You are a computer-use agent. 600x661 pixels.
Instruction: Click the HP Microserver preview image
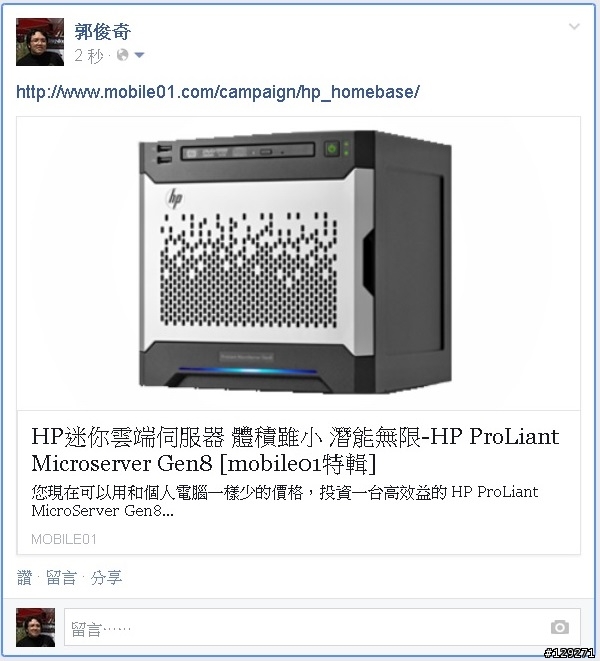[299, 263]
